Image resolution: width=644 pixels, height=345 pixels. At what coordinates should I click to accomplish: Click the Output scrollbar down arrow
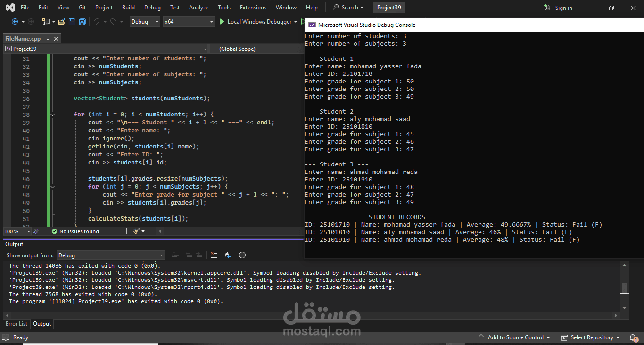click(624, 308)
